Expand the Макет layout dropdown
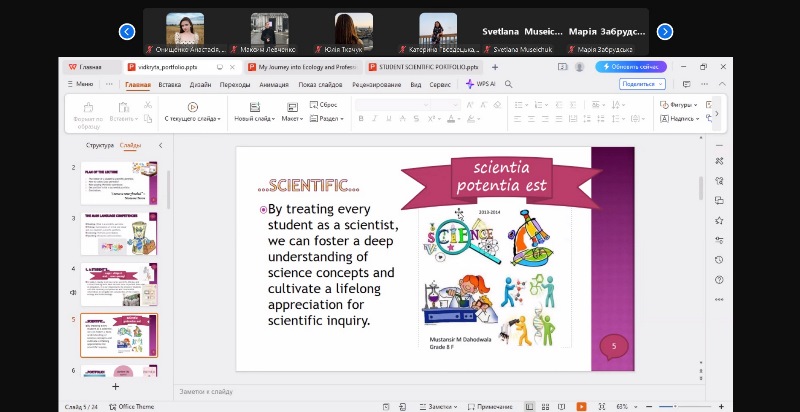This screenshot has width=800, height=412. pos(292,118)
